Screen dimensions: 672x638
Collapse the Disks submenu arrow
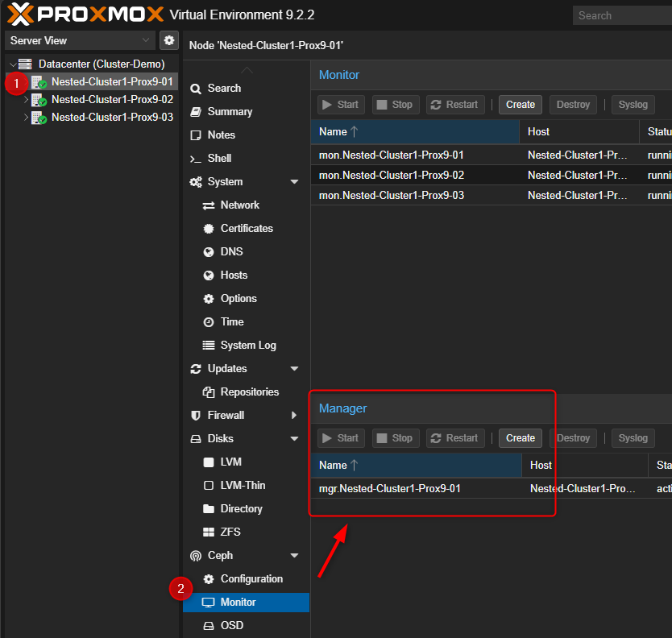(x=294, y=438)
